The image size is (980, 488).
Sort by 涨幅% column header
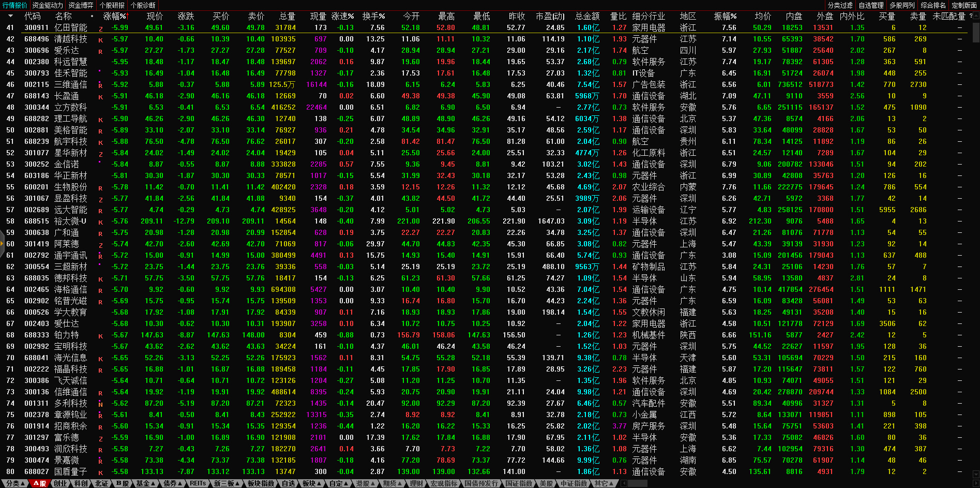(114, 16)
